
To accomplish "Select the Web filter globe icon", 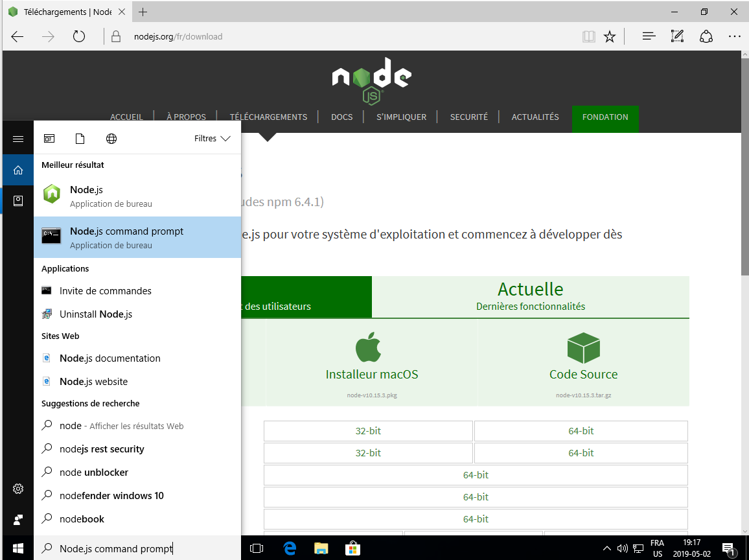I will coord(111,138).
